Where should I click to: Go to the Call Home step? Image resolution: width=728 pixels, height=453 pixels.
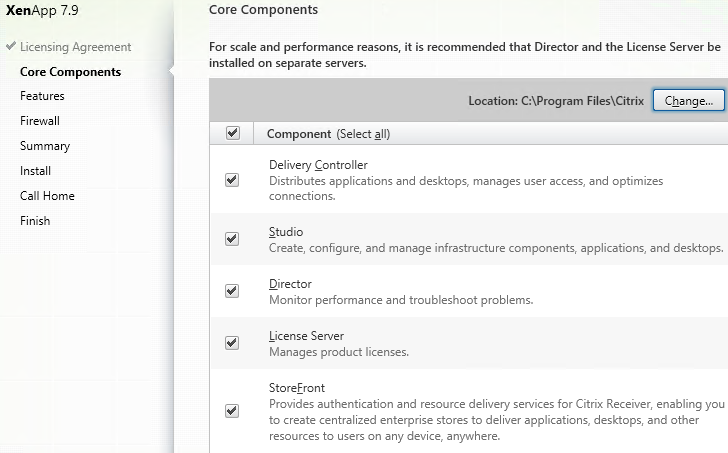[47, 196]
